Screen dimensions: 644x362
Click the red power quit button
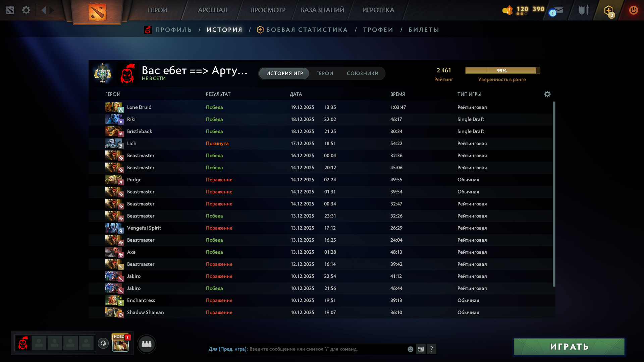coord(633,10)
